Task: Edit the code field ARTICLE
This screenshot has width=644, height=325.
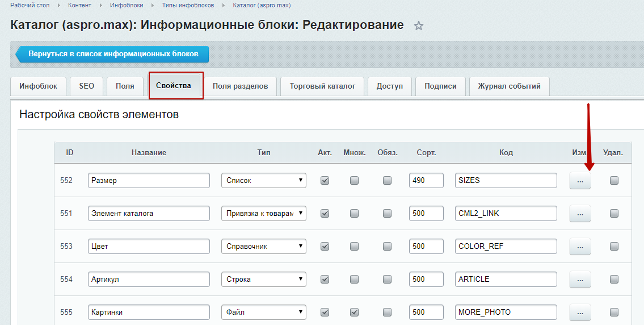Action: [506, 279]
